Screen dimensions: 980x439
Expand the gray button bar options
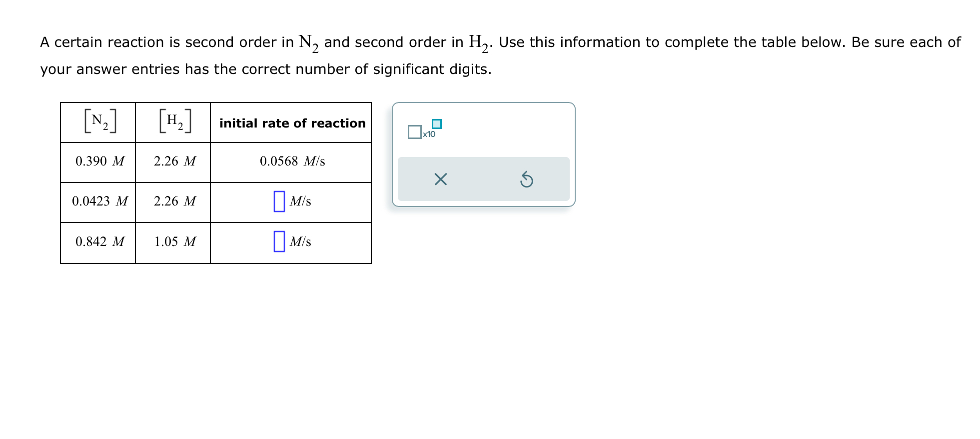click(x=483, y=179)
